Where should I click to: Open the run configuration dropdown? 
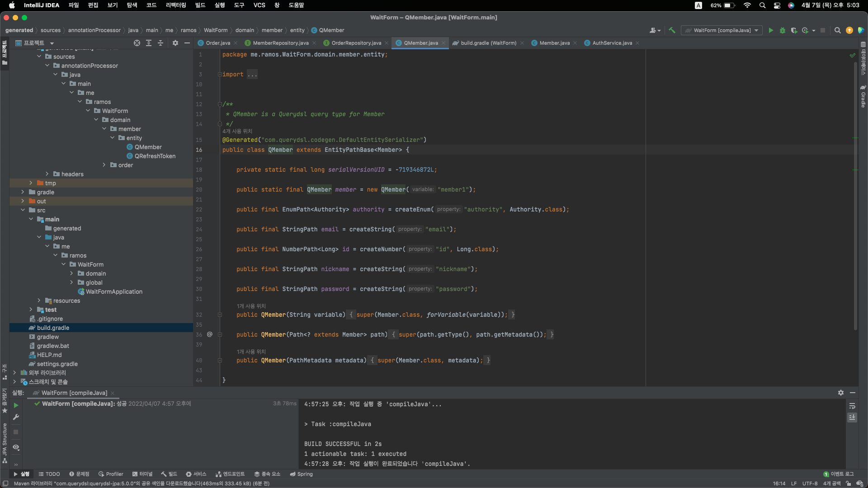click(x=722, y=30)
